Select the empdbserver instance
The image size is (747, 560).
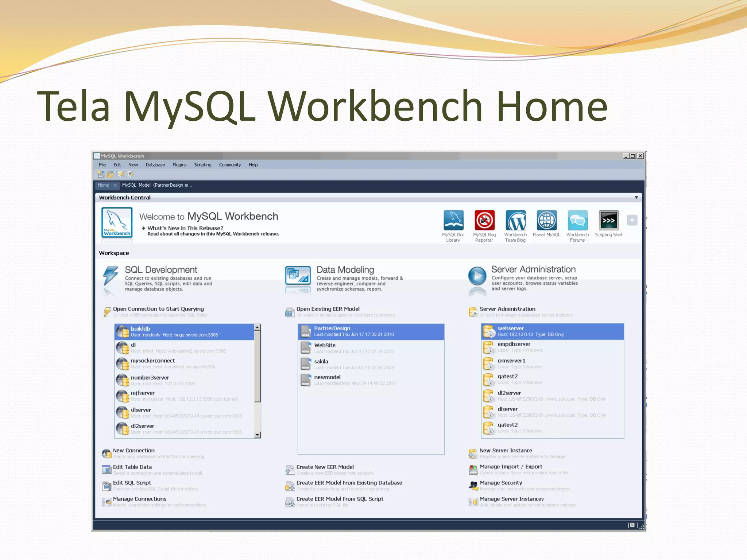(553, 347)
